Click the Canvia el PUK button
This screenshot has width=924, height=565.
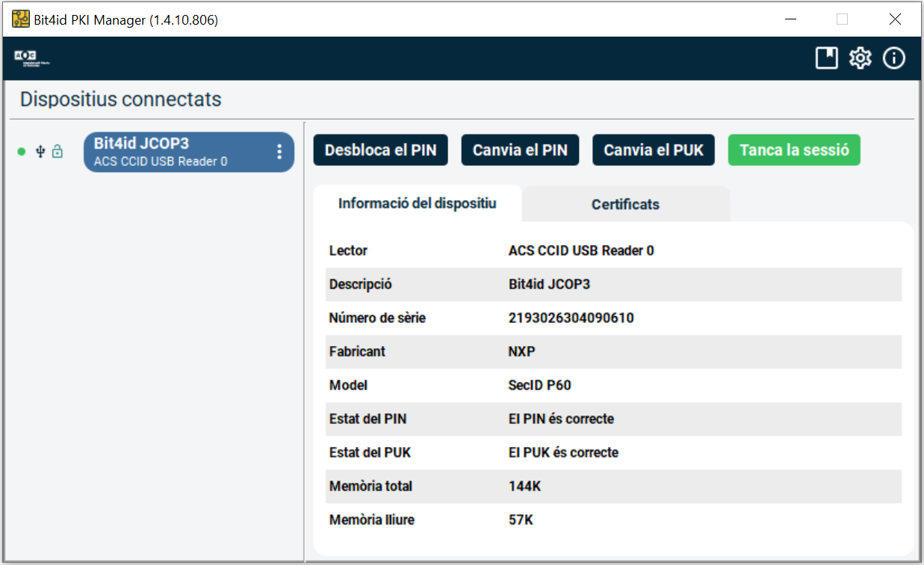tap(654, 150)
